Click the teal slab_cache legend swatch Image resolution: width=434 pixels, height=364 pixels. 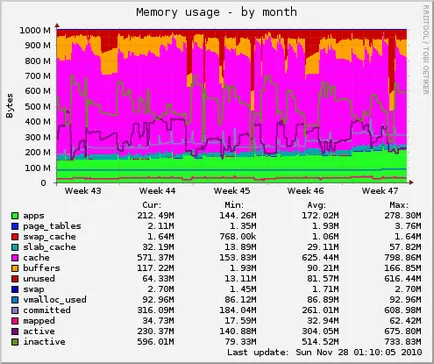click(15, 247)
